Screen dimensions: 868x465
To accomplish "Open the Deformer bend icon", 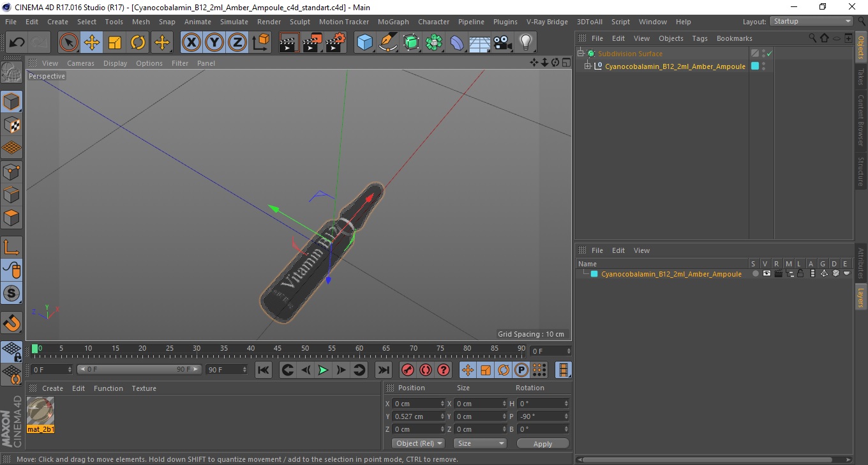I will [x=457, y=43].
